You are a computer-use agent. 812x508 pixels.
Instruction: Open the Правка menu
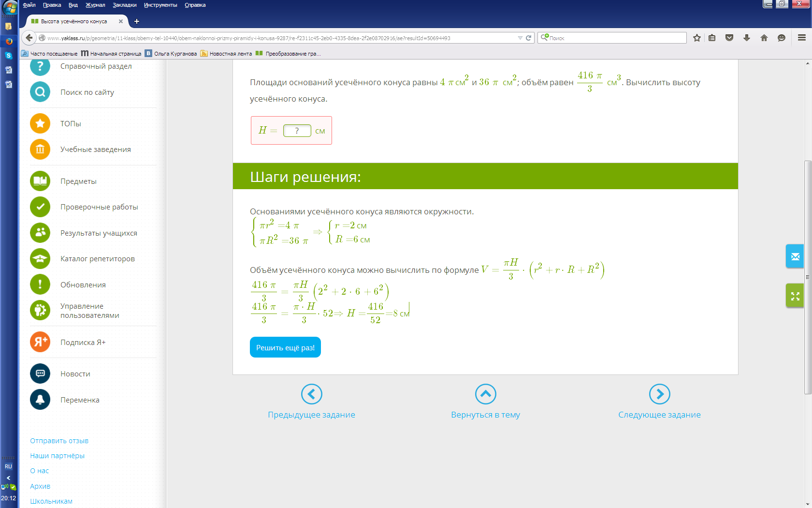pyautogui.click(x=52, y=5)
